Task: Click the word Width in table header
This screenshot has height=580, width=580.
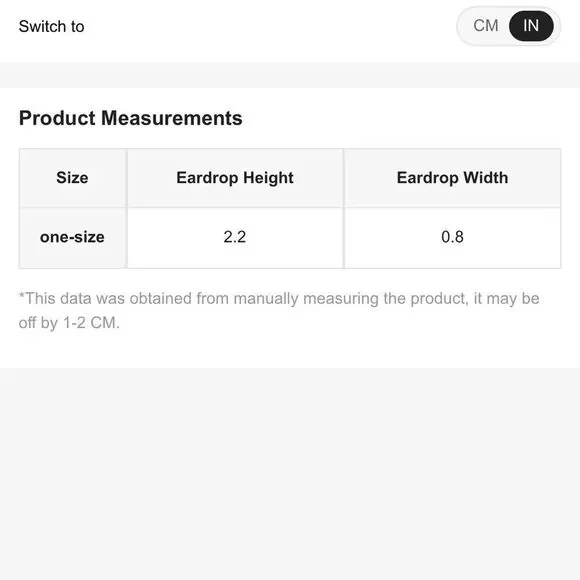Action: pyautogui.click(x=486, y=178)
